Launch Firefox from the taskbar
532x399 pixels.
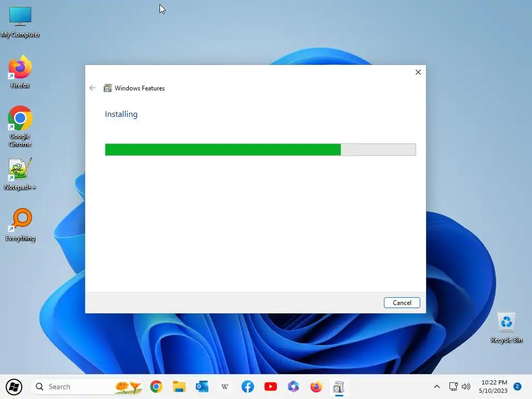316,387
